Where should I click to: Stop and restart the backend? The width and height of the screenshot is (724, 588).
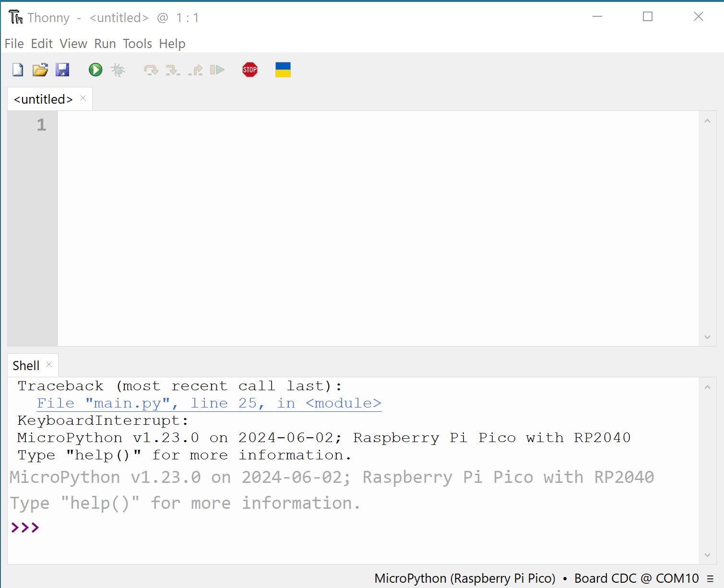coord(249,70)
